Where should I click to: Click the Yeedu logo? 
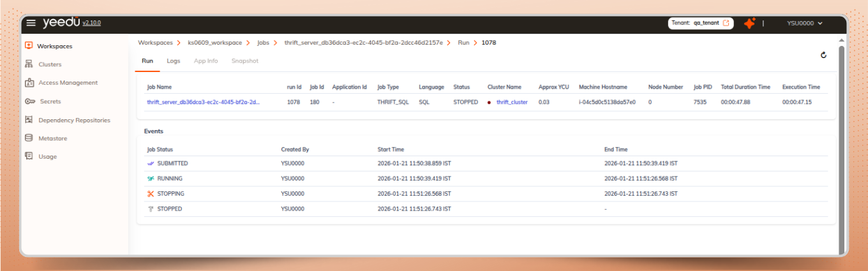pyautogui.click(x=61, y=23)
